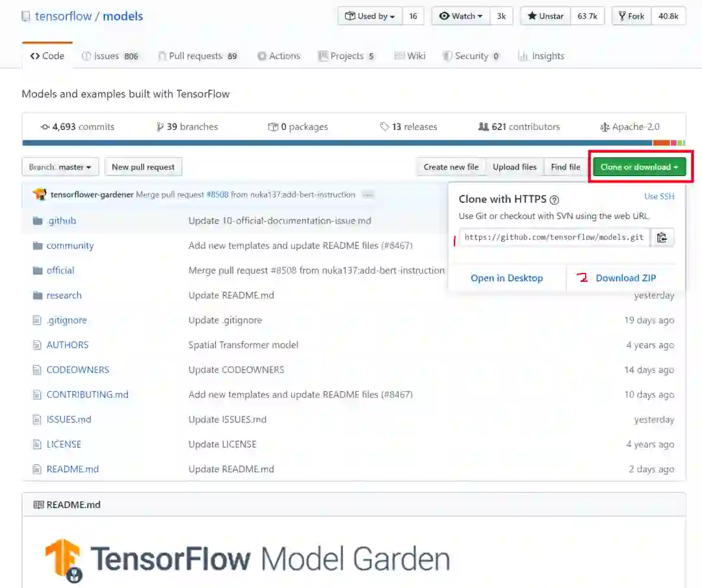Click the ISSUES.md file icon
The width and height of the screenshot is (702, 588).
pos(36,419)
